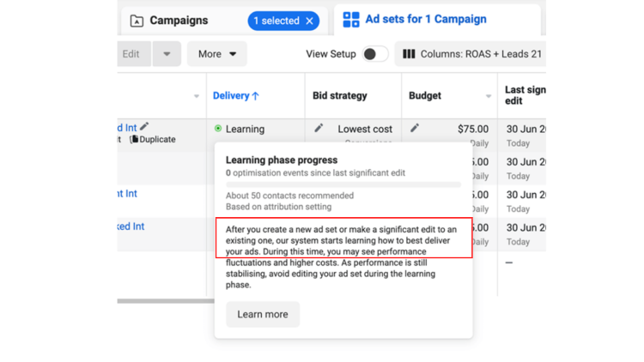Click the Duplicate icon under first ad set
Screen dimensions: 644x362
click(x=134, y=139)
